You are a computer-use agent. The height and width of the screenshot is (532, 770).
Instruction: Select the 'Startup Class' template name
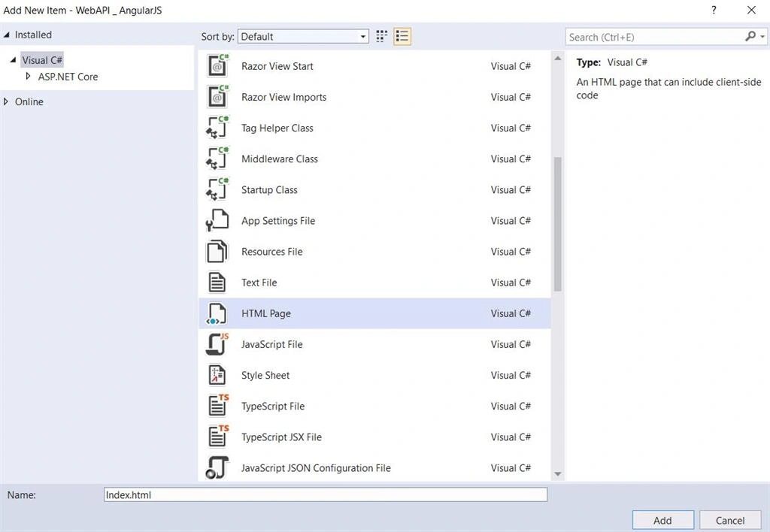click(x=269, y=190)
